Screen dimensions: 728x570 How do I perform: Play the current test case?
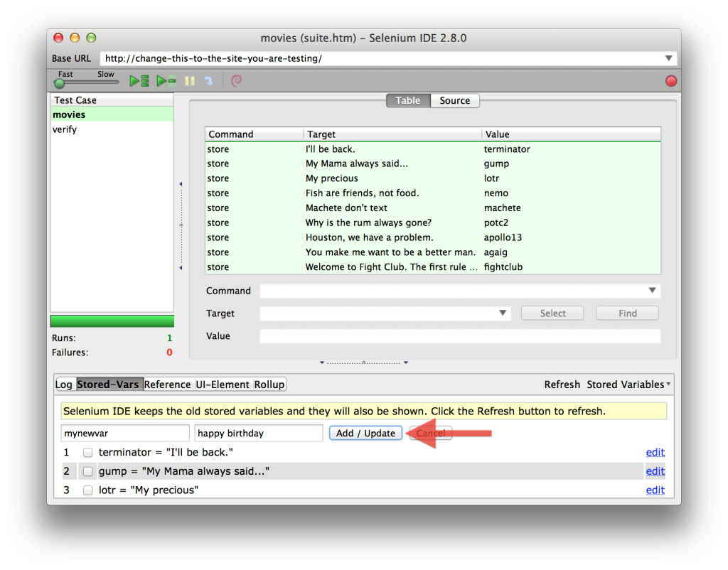[x=166, y=81]
